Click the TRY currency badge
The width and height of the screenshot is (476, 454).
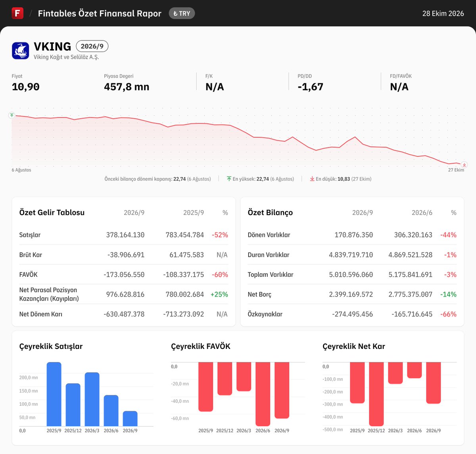click(x=182, y=13)
